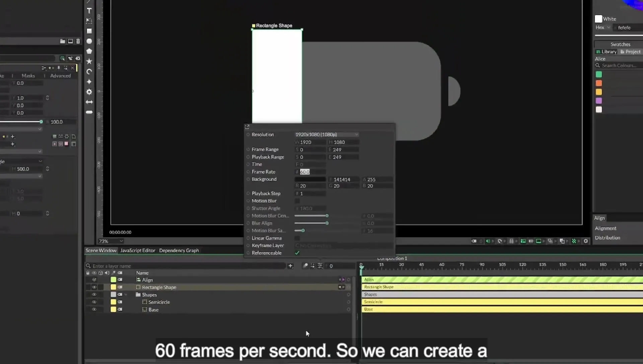Screen dimensions: 643x364
Task: Open viewport settings gear icon
Action: tap(586, 241)
